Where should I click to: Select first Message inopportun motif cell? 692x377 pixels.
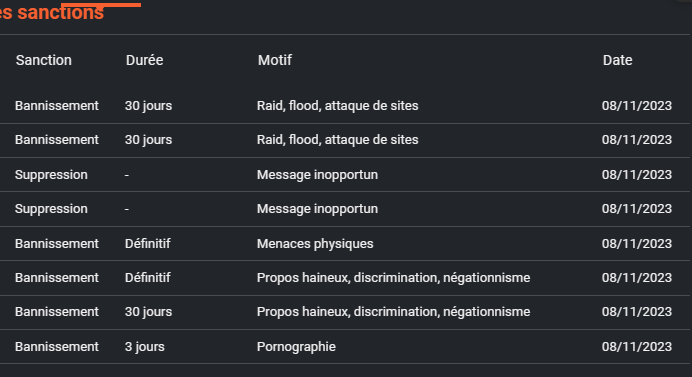(317, 175)
